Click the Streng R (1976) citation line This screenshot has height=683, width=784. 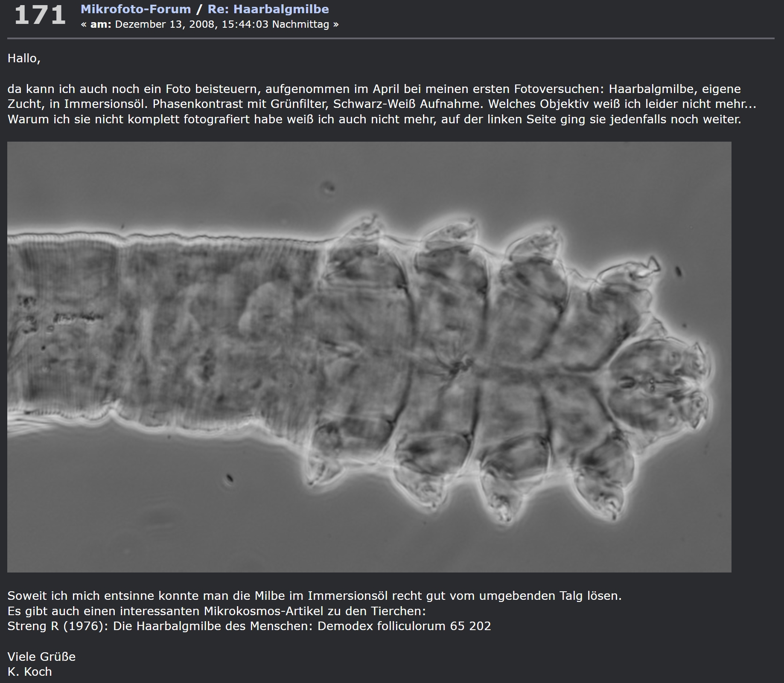(x=249, y=626)
